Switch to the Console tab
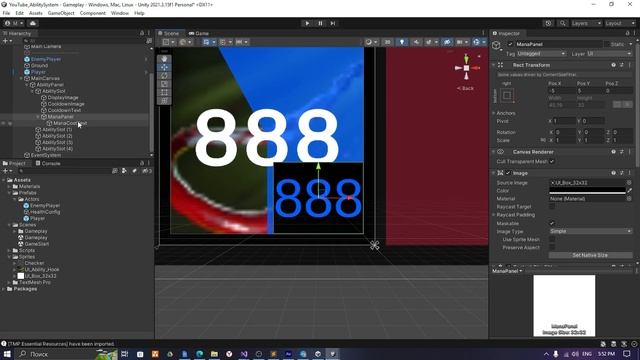 pos(48,163)
